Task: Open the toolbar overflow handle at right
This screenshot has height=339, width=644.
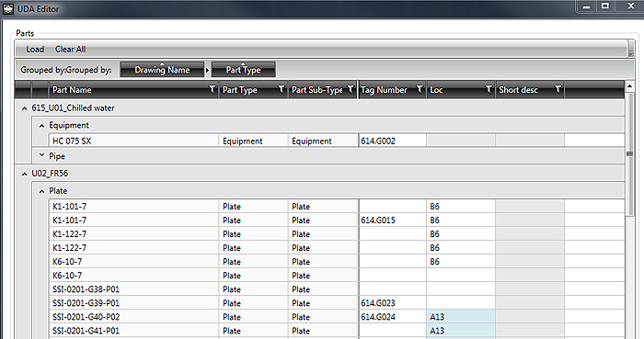Action: point(631,49)
